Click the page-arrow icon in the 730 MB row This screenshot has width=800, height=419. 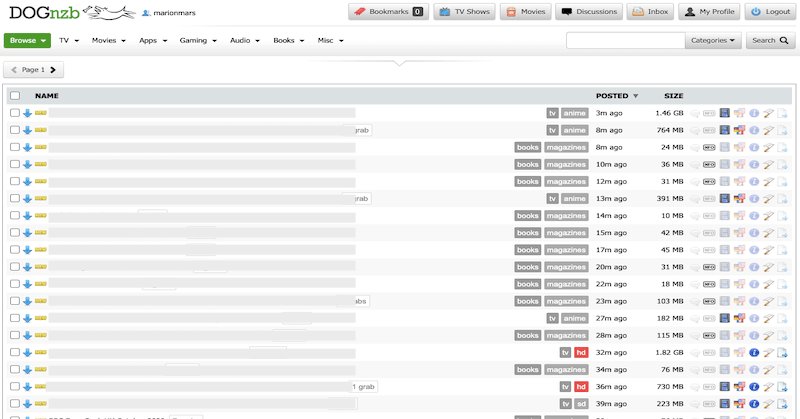782,387
